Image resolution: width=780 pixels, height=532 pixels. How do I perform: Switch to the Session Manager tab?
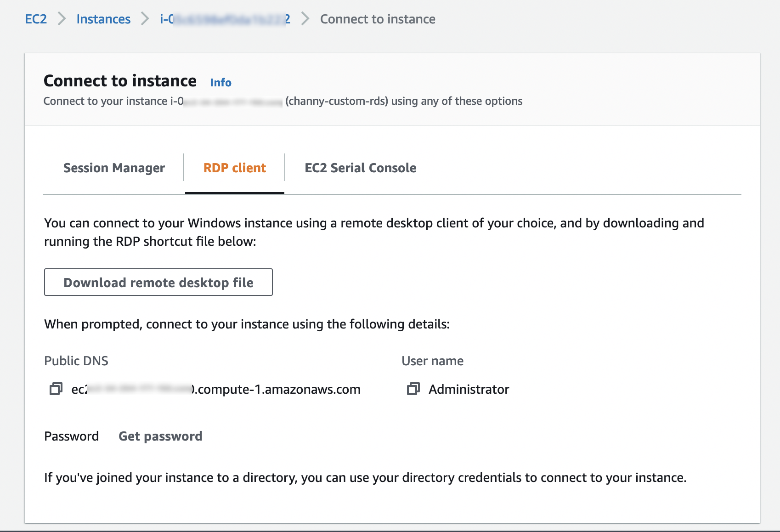pos(114,168)
